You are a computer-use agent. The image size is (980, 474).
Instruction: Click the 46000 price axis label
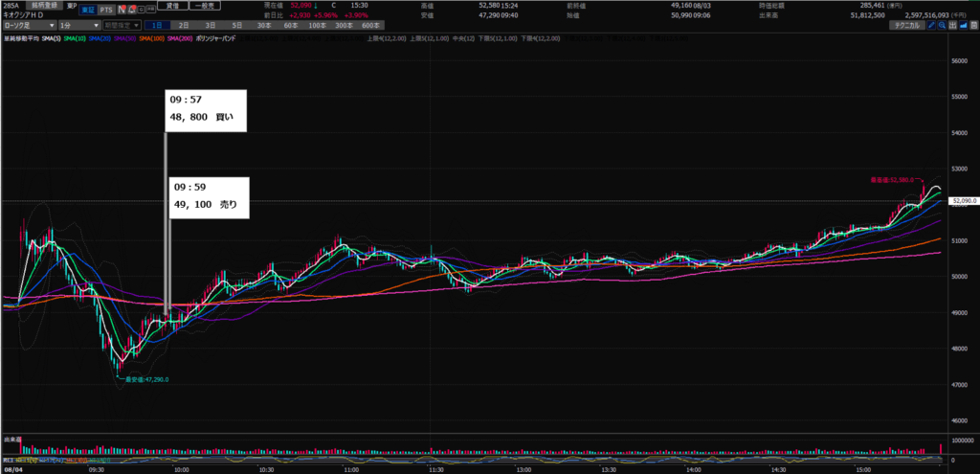pyautogui.click(x=959, y=420)
